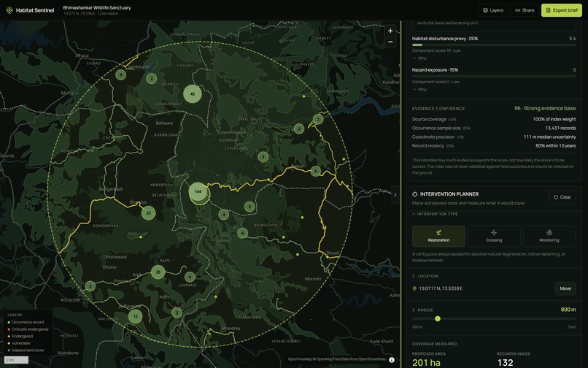Screen dimensions: 588x368
Task: Click the Coordinate precision row label
Action: point(433,137)
